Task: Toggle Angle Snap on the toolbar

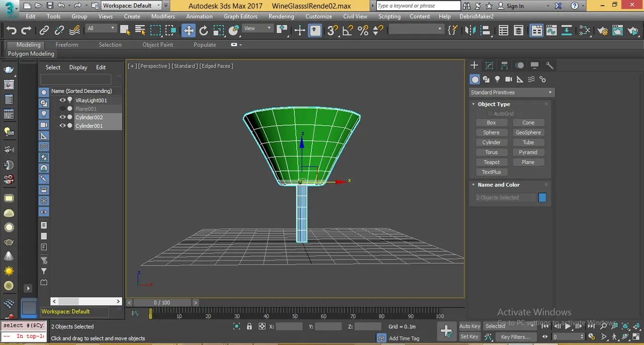Action: pyautogui.click(x=348, y=31)
